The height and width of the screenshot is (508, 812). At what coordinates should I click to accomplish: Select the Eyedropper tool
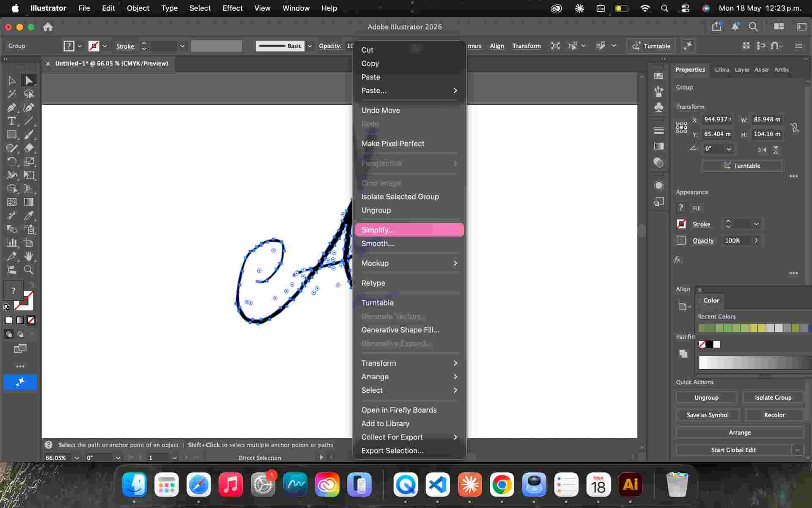pos(29,216)
